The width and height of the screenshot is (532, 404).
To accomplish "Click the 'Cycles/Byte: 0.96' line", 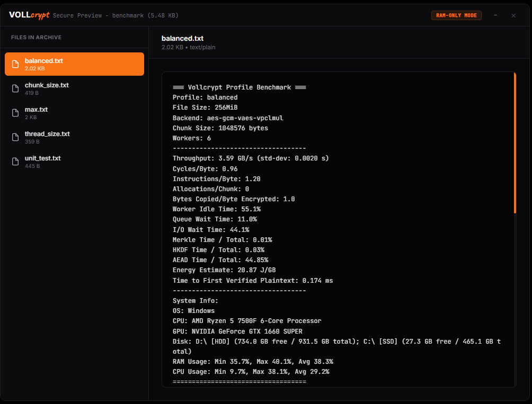I will coord(205,169).
